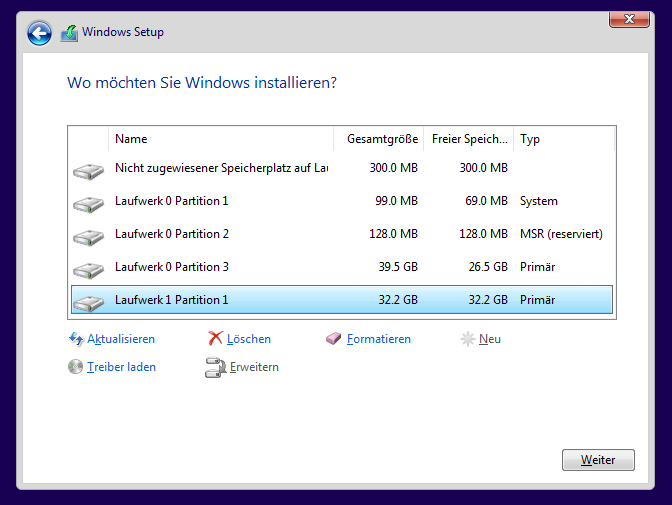The height and width of the screenshot is (505, 672).
Task: Select Laufwerk 0 Partition 1 name
Action: pos(171,201)
